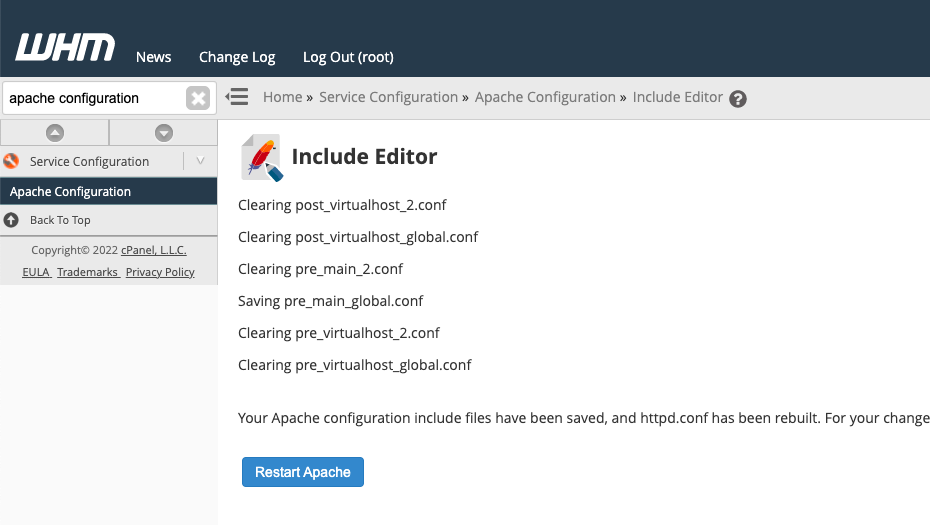Restart Apache with the blue button
Screen dimensions: 930x525
pyautogui.click(x=302, y=472)
